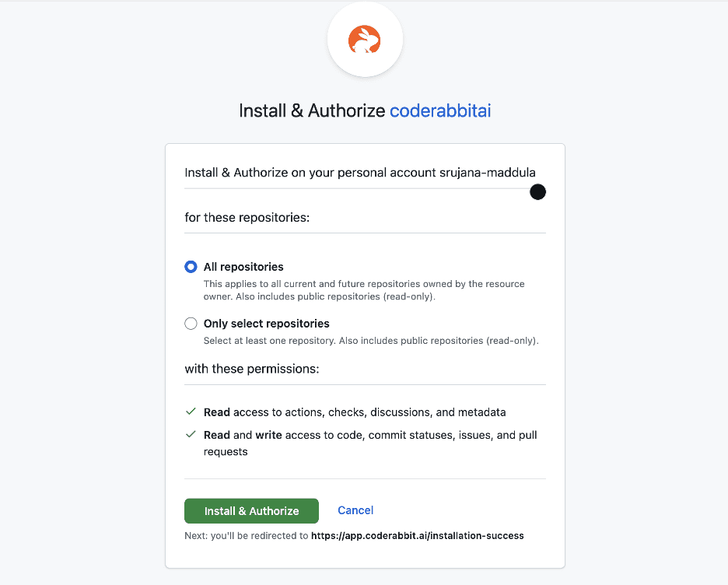The height and width of the screenshot is (585, 728).
Task: Enable Only select repositories for installation
Action: click(x=191, y=323)
